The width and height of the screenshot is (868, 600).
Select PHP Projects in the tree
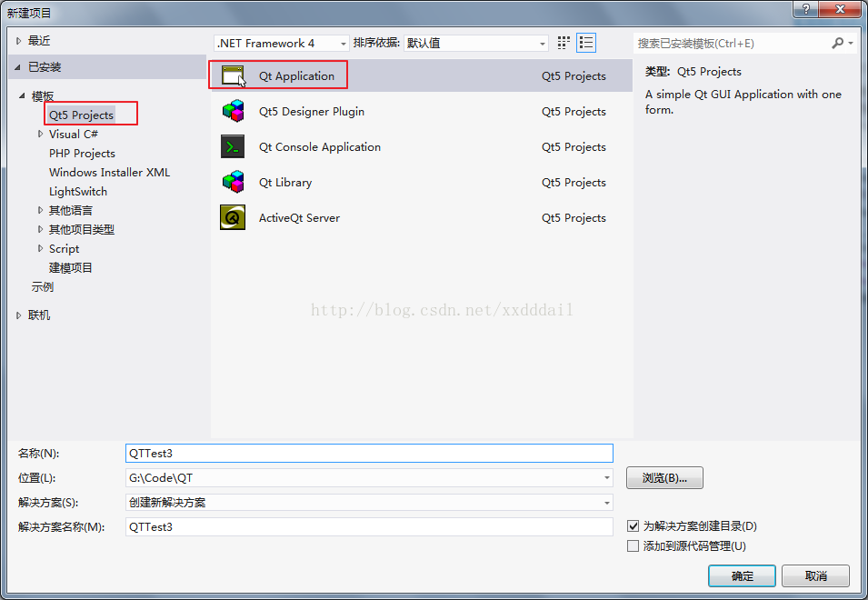tap(82, 154)
